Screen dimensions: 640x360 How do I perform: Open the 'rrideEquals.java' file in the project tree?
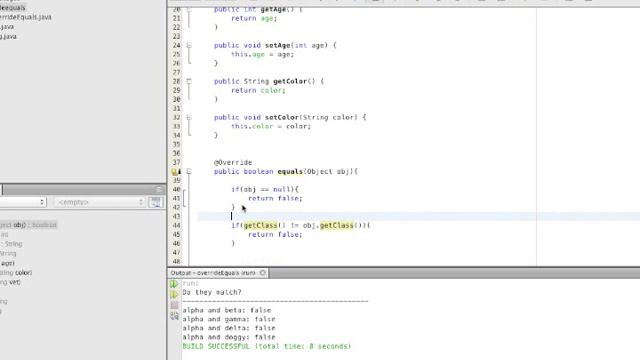tap(26, 17)
